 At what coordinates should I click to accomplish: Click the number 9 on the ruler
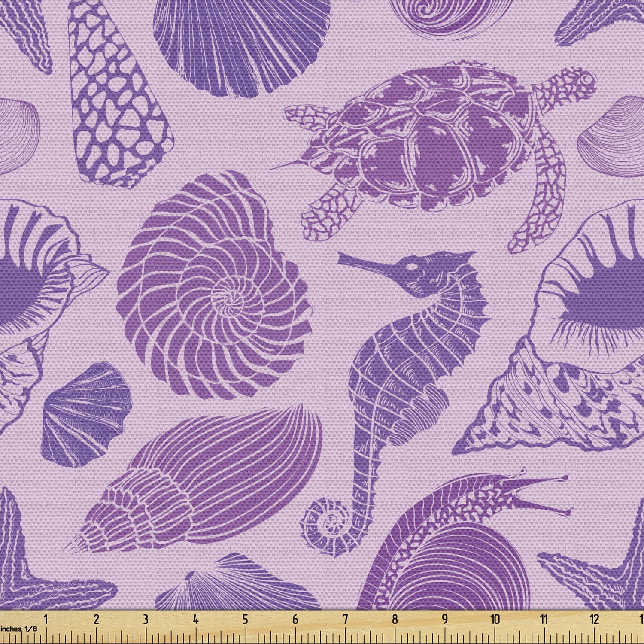pyautogui.click(x=445, y=619)
